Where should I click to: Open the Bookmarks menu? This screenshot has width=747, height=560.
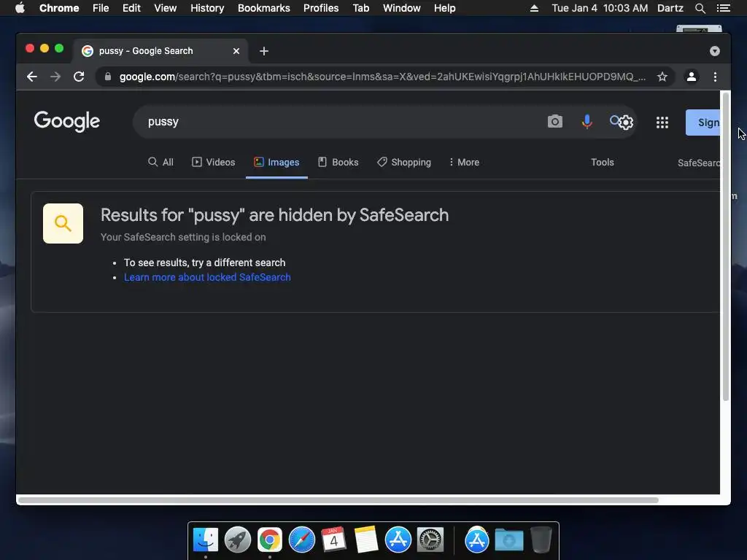point(264,8)
